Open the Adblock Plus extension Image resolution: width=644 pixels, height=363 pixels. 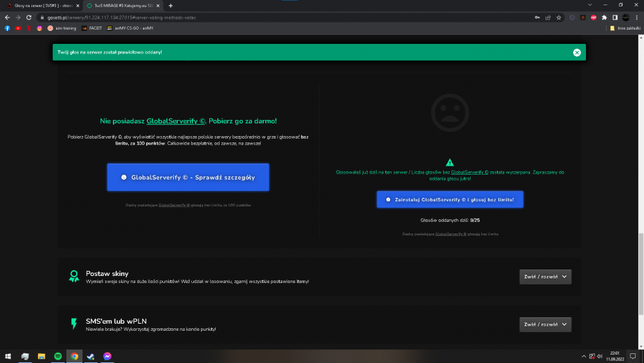pos(594,17)
